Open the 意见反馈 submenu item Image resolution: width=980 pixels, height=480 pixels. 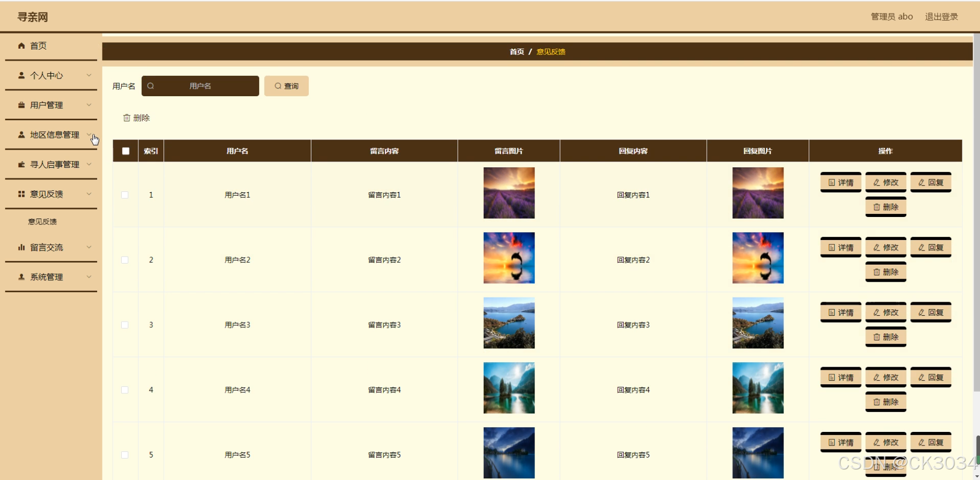[x=42, y=222]
